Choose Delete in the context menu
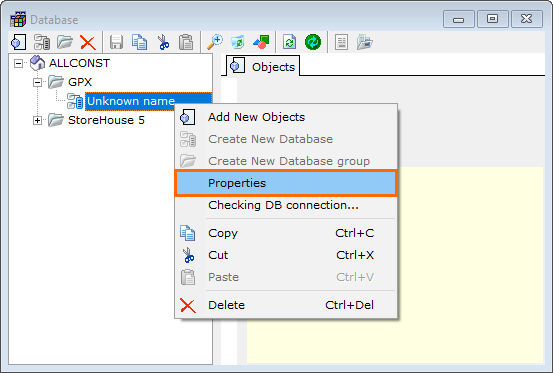The image size is (553, 373). pyautogui.click(x=286, y=305)
